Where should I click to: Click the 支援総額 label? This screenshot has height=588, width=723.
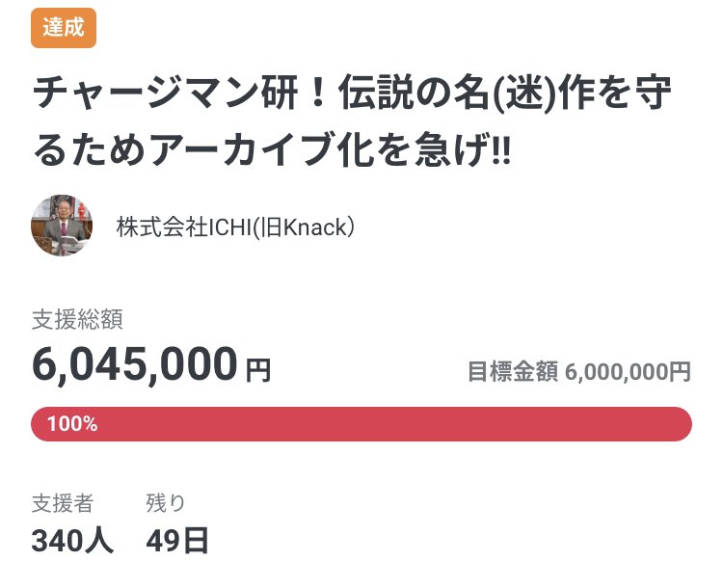[x=77, y=319]
